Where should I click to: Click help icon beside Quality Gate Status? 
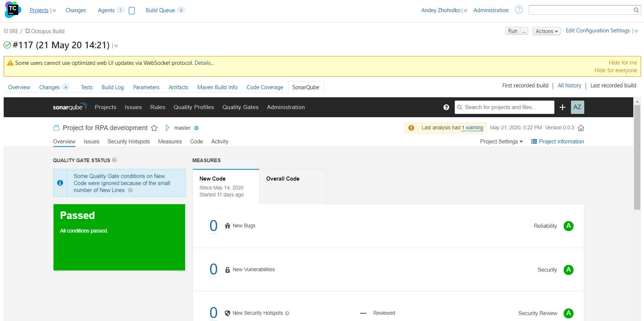coord(114,160)
